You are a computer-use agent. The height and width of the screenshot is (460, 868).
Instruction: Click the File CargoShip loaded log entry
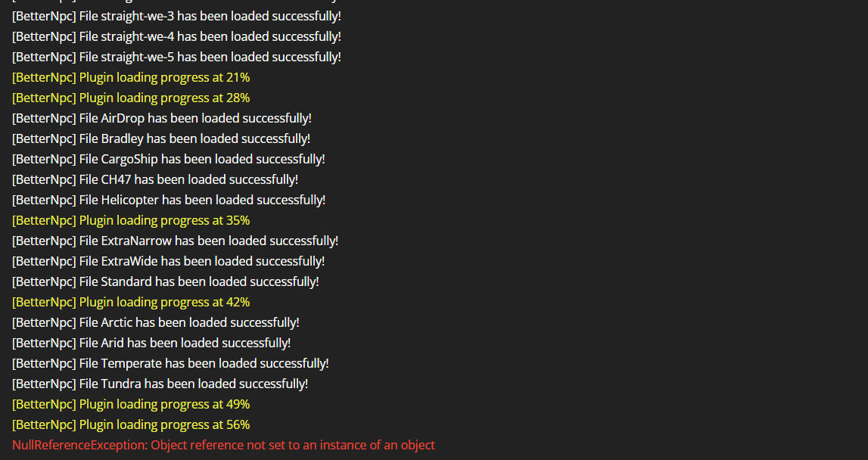(168, 159)
